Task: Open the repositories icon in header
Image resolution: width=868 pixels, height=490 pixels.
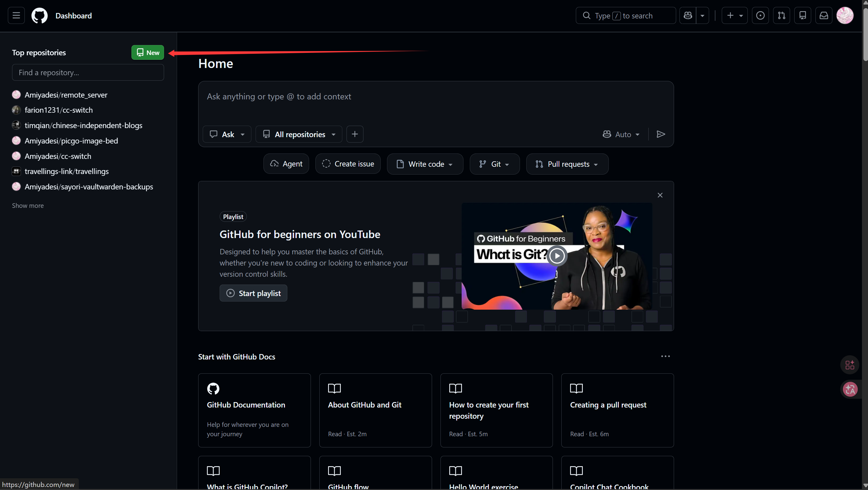Action: click(803, 15)
